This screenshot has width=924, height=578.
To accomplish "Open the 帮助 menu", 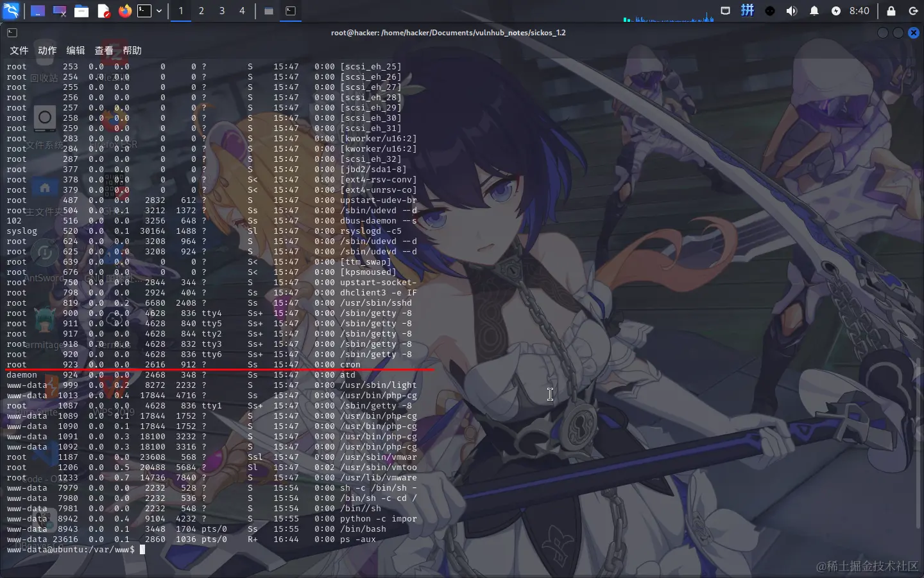I will coord(132,50).
